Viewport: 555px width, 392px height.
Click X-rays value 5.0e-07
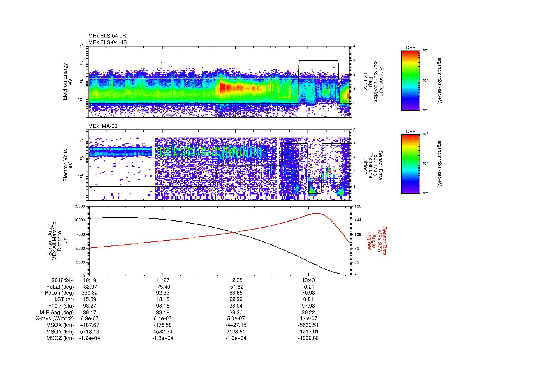pos(236,318)
